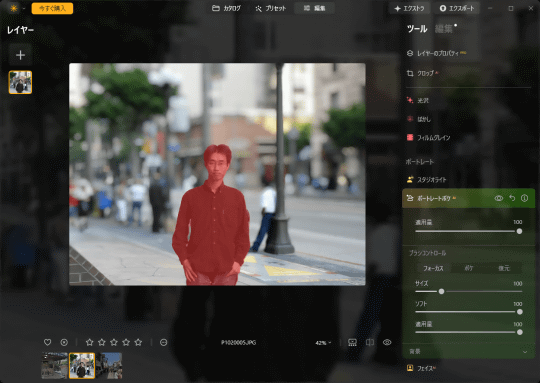The width and height of the screenshot is (540, 383).
Task: Click the エクスポート button
Action: pos(457,8)
